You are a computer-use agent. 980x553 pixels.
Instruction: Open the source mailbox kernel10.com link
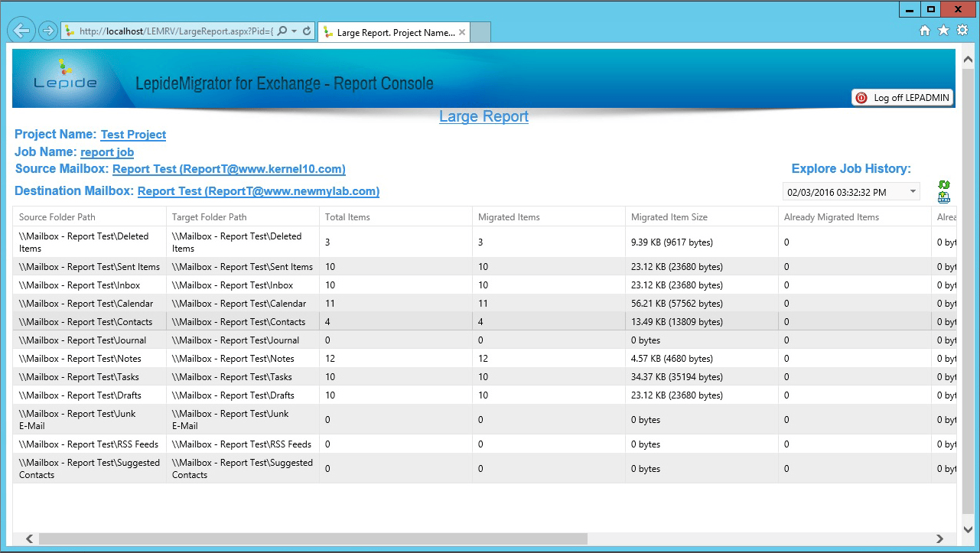pos(229,169)
